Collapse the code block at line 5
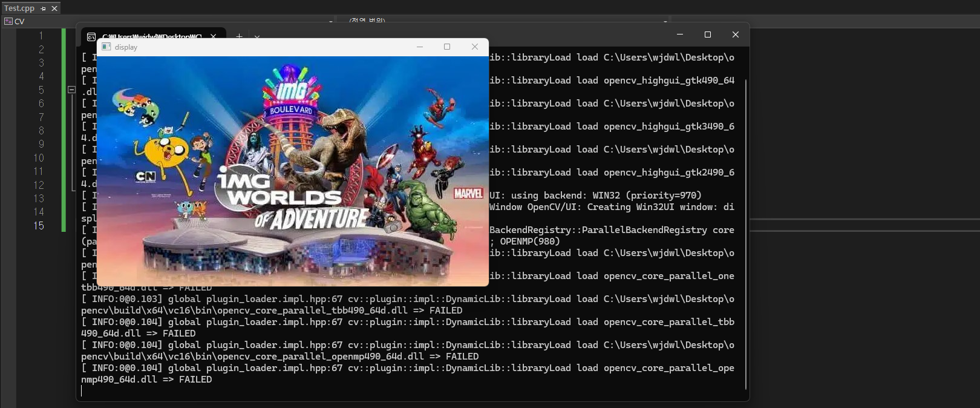 (71, 90)
